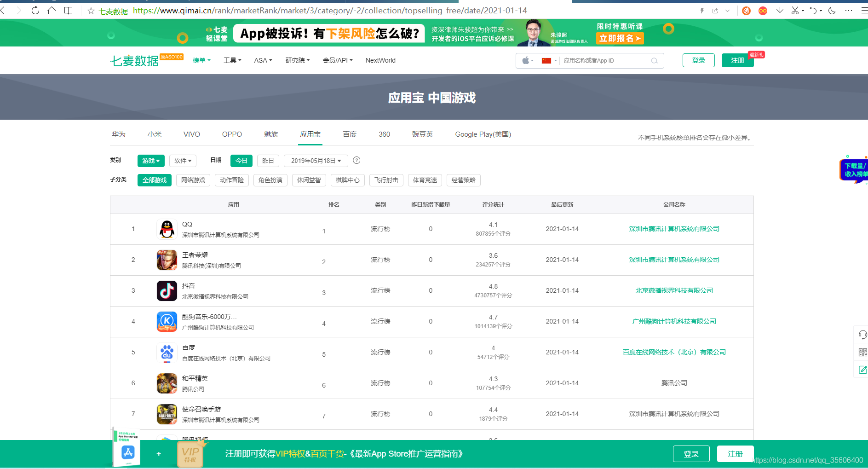Click the QR code sidebar icon
868x469 pixels.
[862, 352]
